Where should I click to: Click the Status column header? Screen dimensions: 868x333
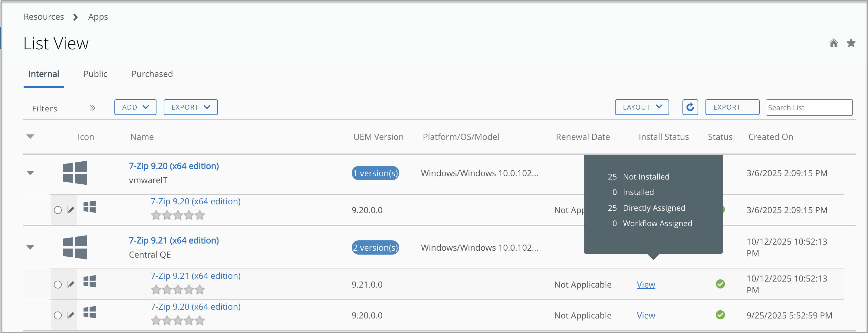[720, 137]
